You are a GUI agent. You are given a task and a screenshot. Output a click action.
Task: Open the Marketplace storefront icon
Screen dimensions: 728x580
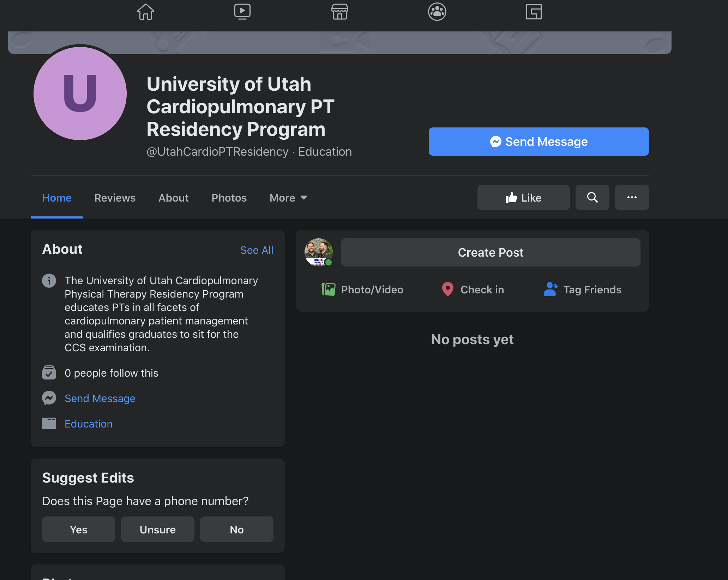click(340, 12)
